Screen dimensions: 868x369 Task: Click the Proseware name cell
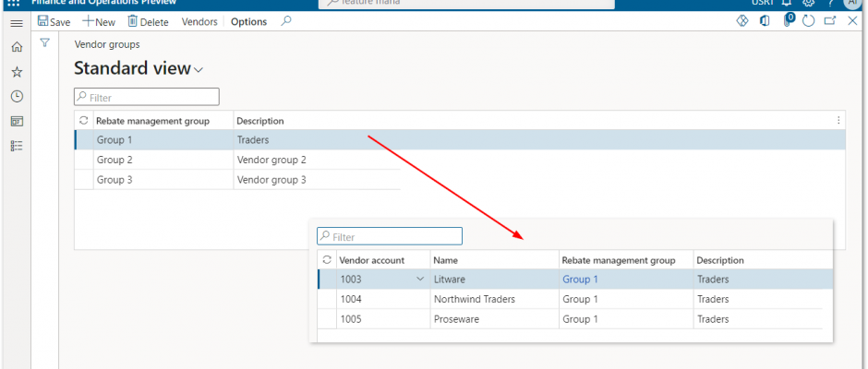pos(494,319)
